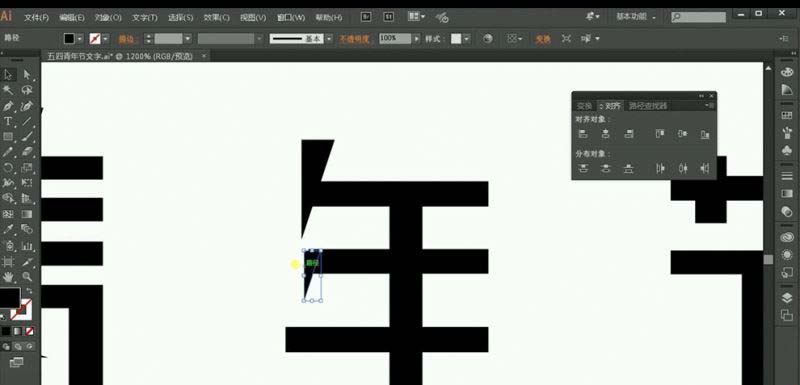Select the Zoom tool
This screenshot has height=385, width=800.
point(27,277)
